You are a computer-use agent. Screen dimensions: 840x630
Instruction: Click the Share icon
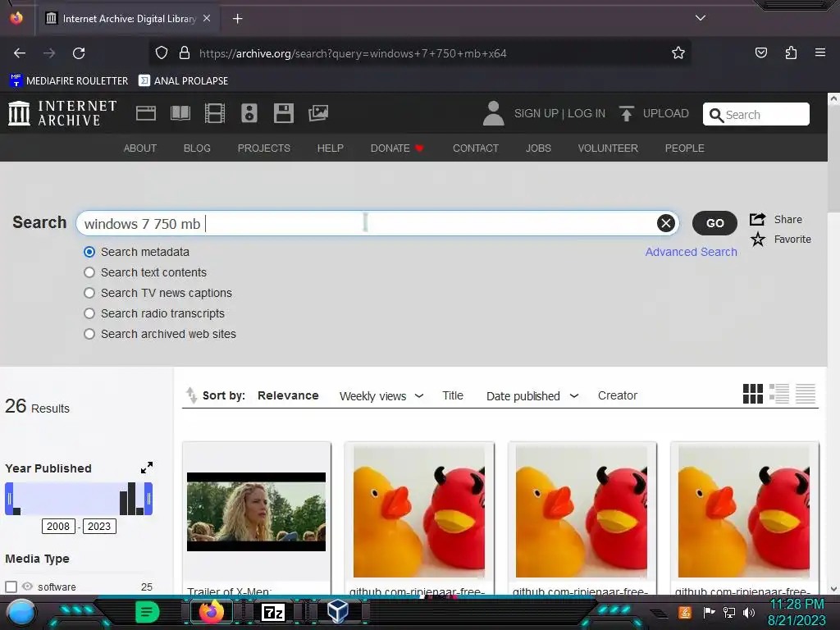tap(757, 219)
